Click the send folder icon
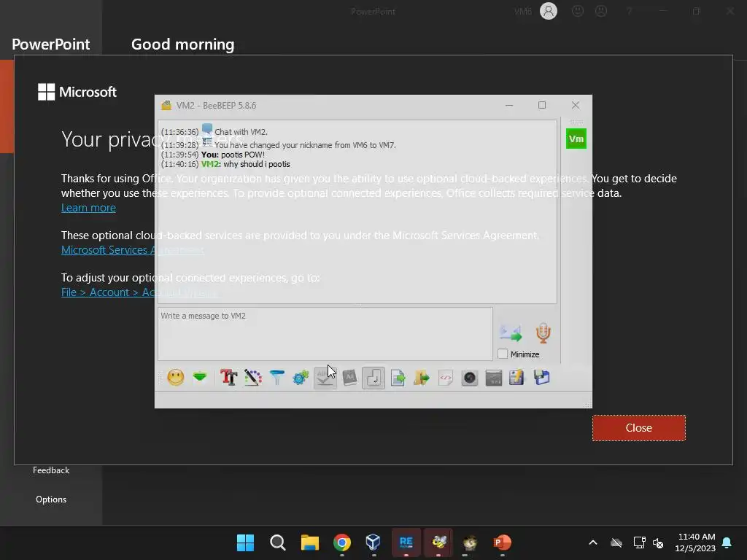Image resolution: width=747 pixels, height=560 pixels. (422, 378)
